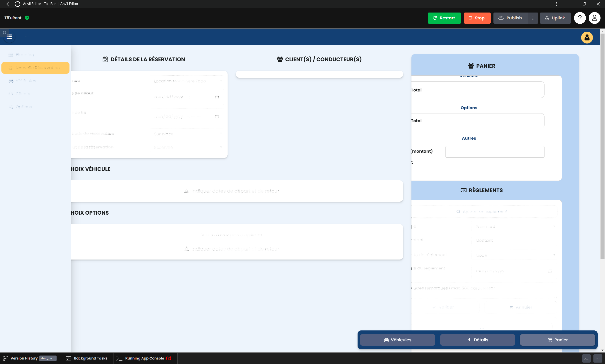Open the Publish options three-dot dropdown

(x=533, y=18)
